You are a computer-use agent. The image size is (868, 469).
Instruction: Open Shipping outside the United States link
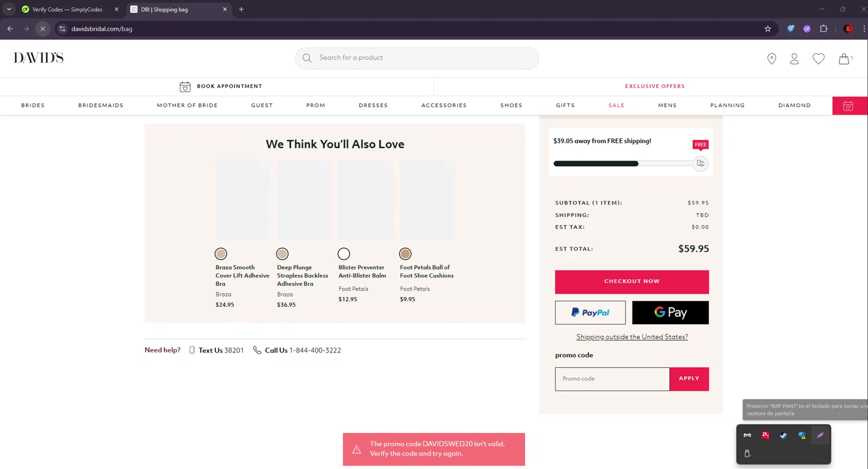tap(632, 337)
